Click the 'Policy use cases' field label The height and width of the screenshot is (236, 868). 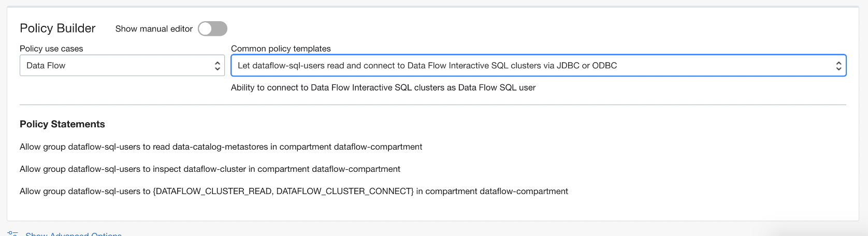click(51, 49)
